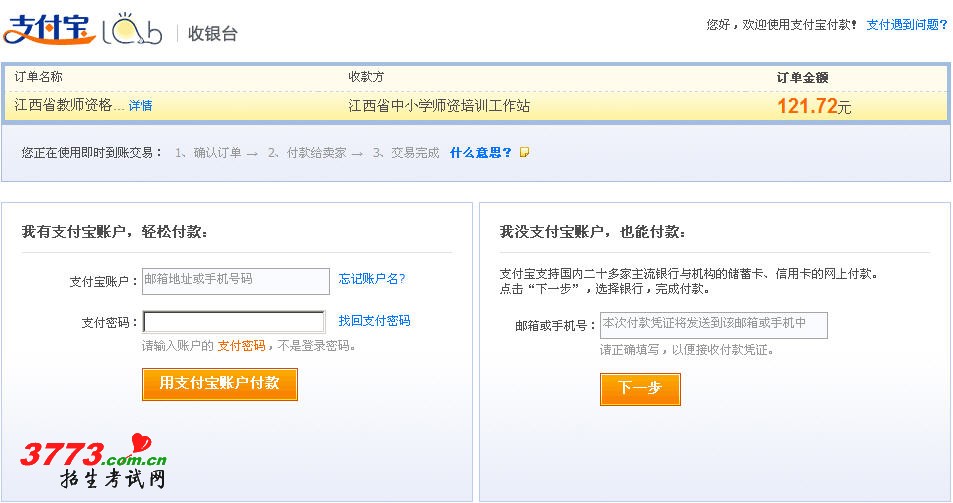Click the 收银台 header title
This screenshot has width=953, height=503.
(x=213, y=33)
